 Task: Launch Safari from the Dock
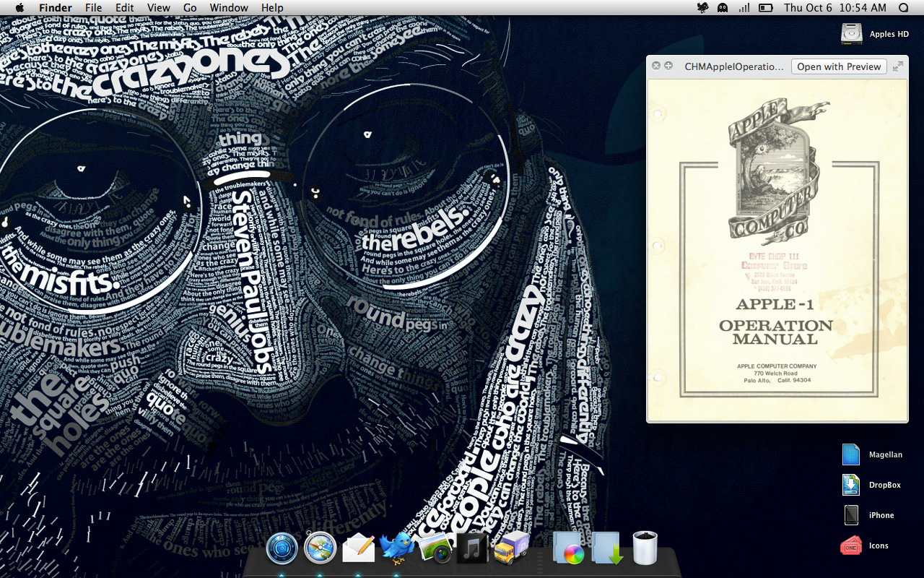321,548
